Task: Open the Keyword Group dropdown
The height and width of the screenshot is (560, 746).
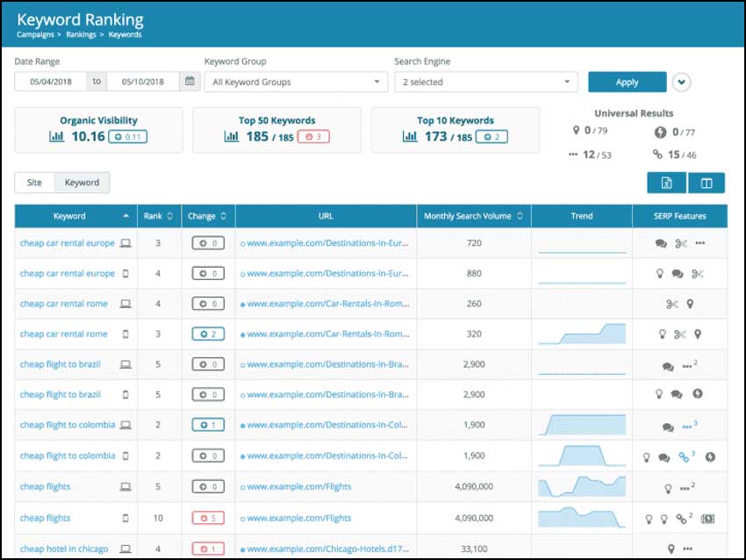Action: [295, 82]
